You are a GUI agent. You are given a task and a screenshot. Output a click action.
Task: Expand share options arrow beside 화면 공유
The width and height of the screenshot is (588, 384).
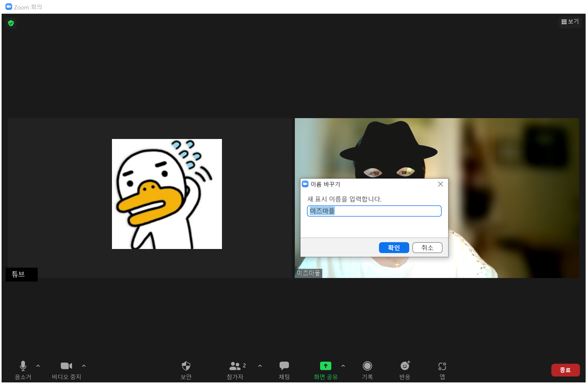click(x=343, y=366)
